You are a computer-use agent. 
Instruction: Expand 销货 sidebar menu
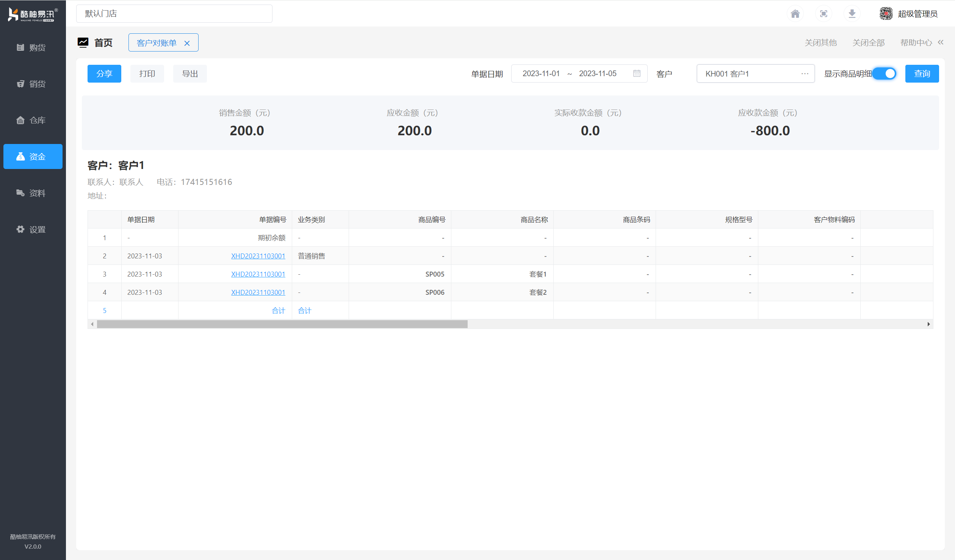coord(33,84)
